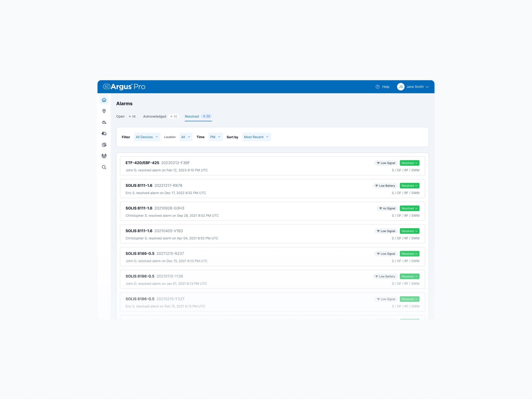
Task: Expand the All Devices filter dropdown
Action: [x=147, y=137]
